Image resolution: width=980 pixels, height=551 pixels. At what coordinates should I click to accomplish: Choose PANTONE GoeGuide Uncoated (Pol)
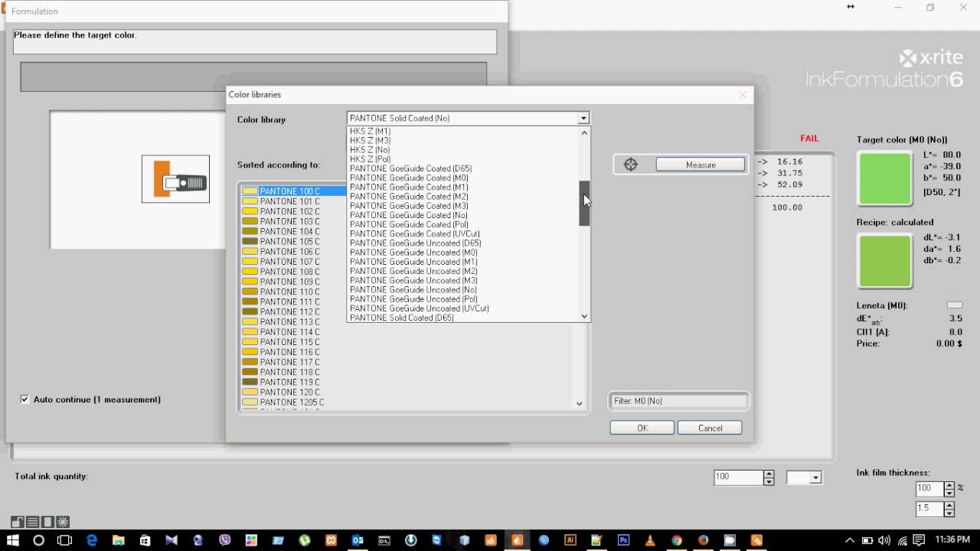pos(413,299)
